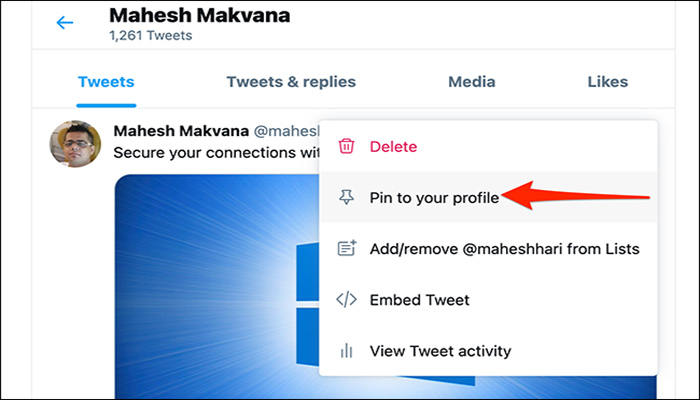700x400 pixels.
Task: Click the pushpin icon in the menu
Action: [346, 197]
